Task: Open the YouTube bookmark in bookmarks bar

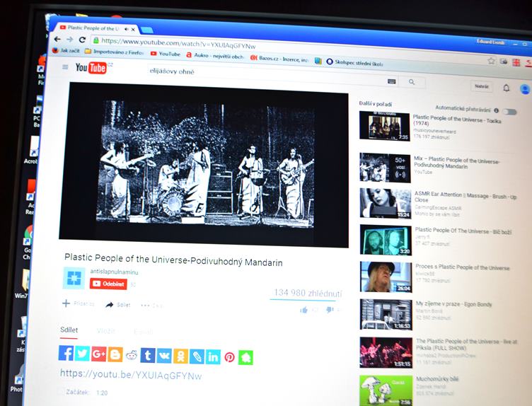Action: [166, 54]
